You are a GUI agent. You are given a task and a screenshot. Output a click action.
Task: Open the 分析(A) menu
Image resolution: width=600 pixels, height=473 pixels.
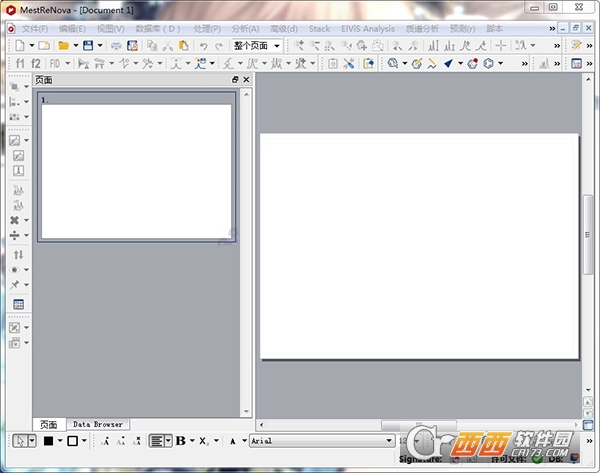point(245,29)
